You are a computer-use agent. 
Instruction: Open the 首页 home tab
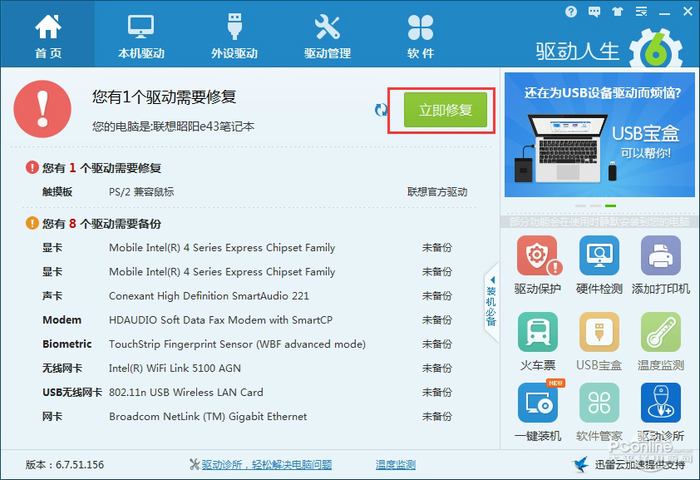(48, 36)
